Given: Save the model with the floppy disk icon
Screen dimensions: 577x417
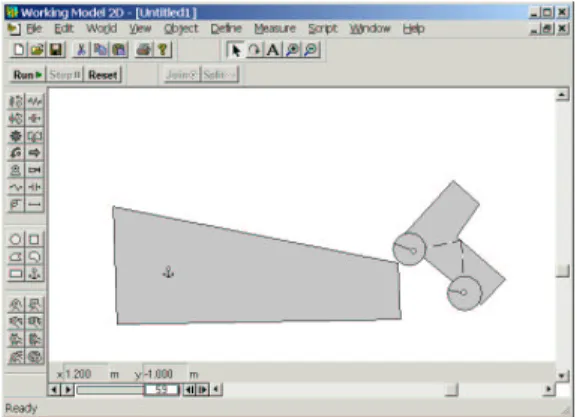Looking at the screenshot, I should pyautogui.click(x=56, y=50).
